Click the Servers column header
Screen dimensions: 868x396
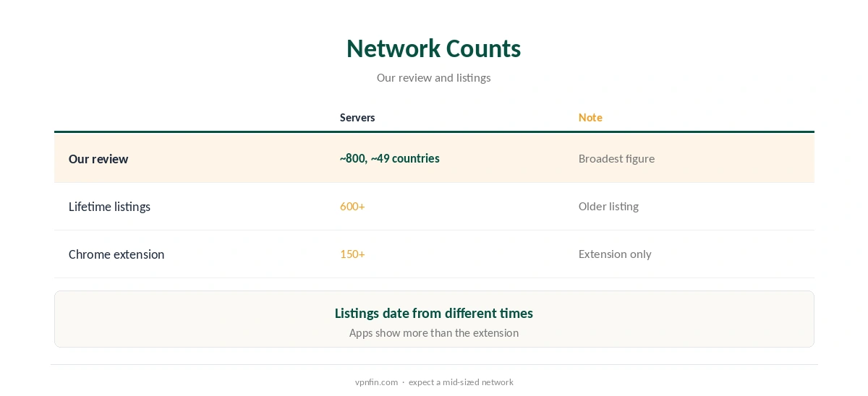(x=357, y=118)
